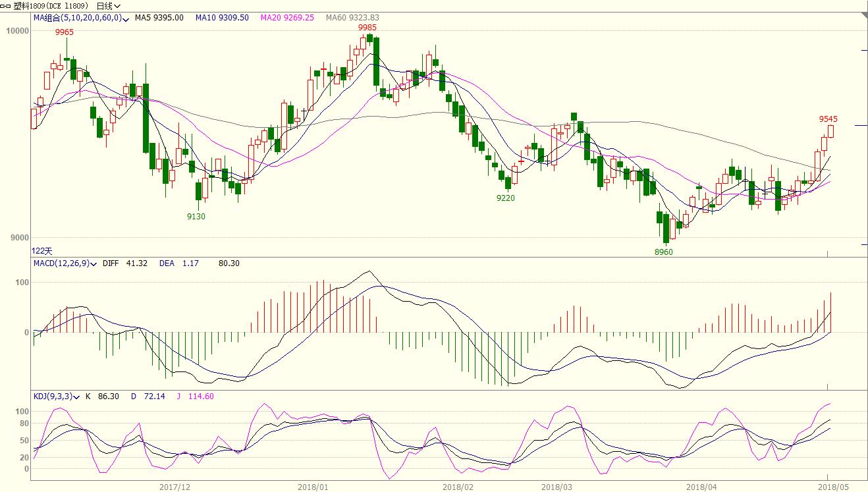Image resolution: width=868 pixels, height=492 pixels.
Task: Click the 9985 peak price label
Action: 367,28
